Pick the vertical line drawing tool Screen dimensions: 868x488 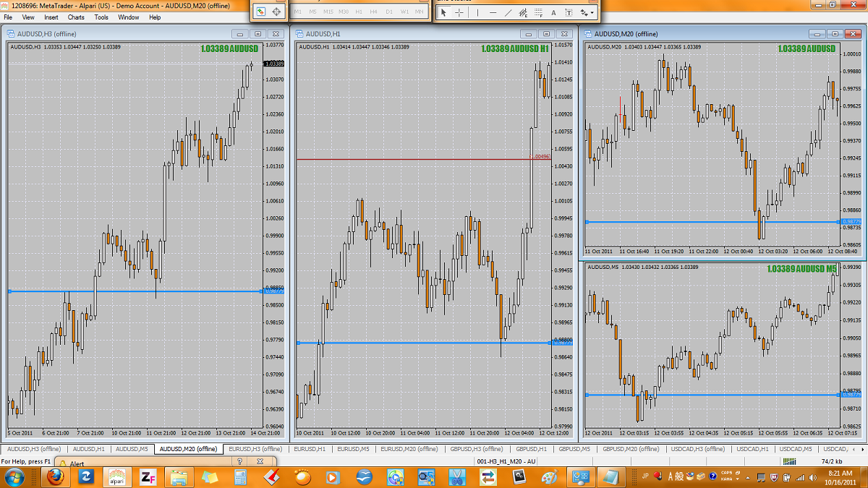pos(477,12)
